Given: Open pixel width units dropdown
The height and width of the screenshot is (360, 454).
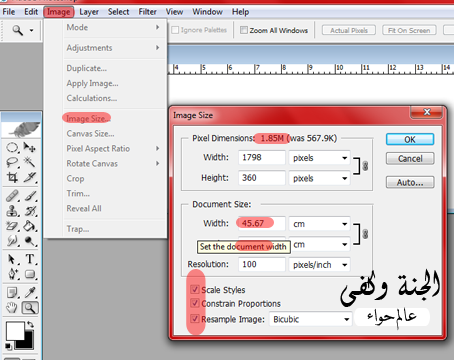Looking at the screenshot, I should coord(319,158).
